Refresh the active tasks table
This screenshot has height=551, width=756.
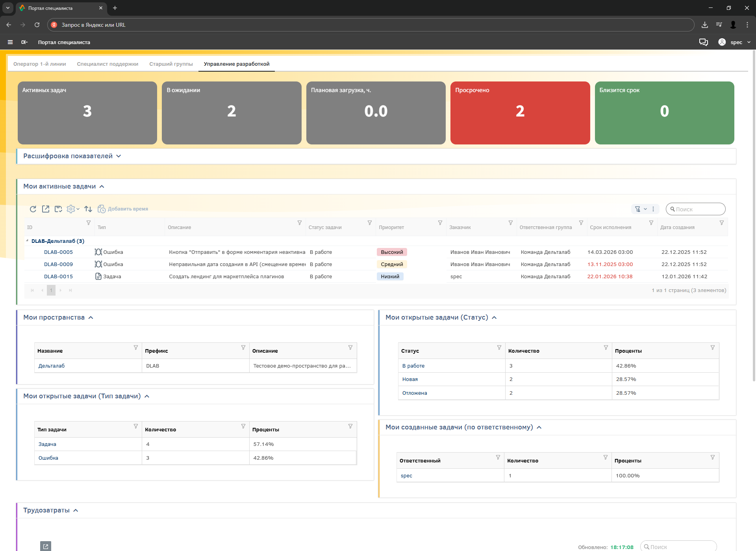(33, 209)
